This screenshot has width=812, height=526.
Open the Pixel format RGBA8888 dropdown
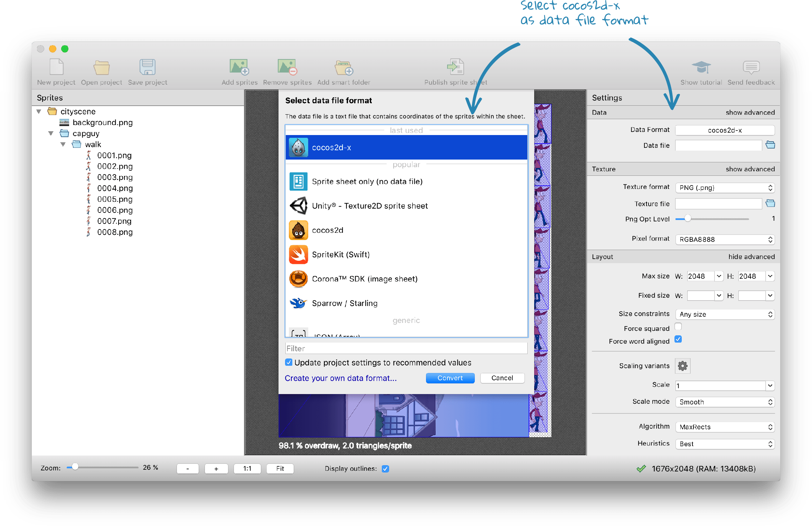click(725, 239)
